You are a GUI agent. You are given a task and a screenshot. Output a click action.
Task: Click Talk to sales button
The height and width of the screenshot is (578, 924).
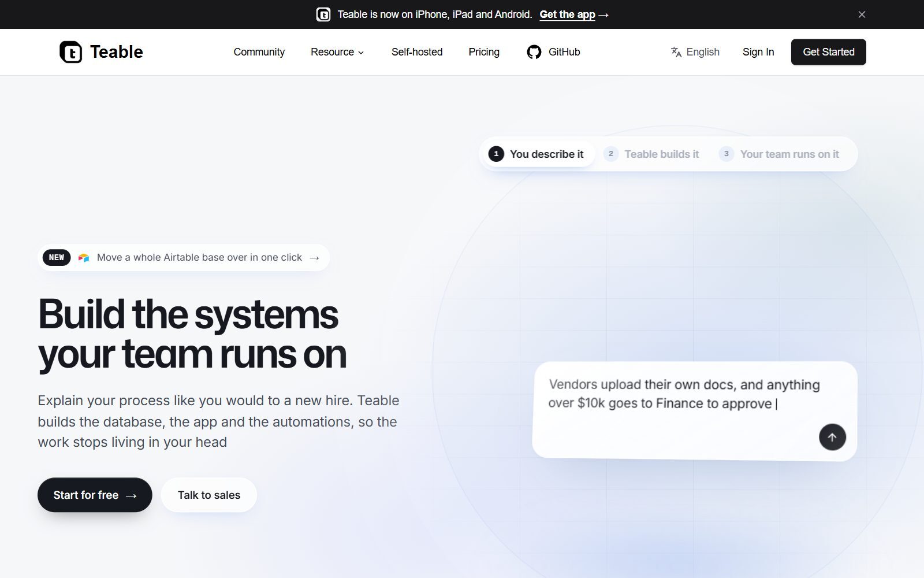point(209,495)
